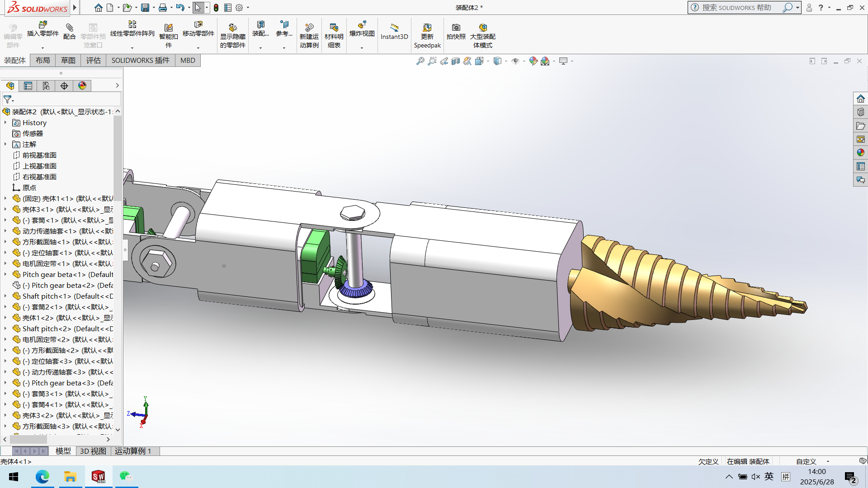The width and height of the screenshot is (868, 488).
Task: Toggle Instant3D mode
Action: tap(394, 32)
